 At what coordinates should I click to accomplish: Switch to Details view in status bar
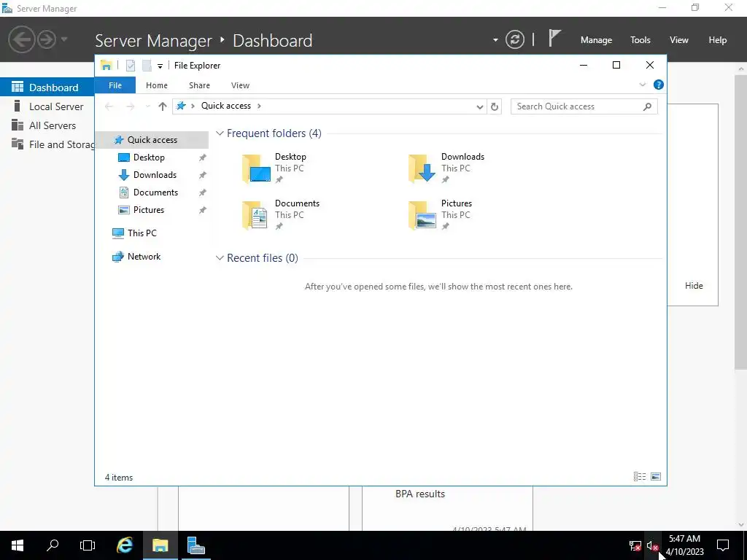coord(639,477)
